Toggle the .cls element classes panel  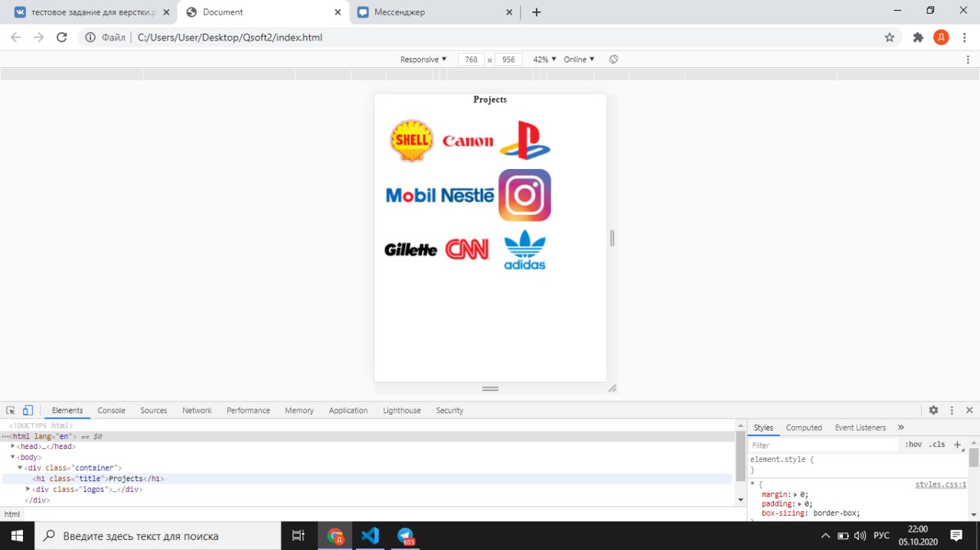pyautogui.click(x=937, y=444)
